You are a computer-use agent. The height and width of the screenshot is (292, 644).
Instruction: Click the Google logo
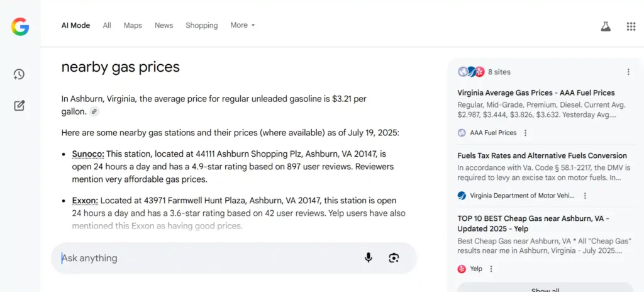[x=20, y=26]
